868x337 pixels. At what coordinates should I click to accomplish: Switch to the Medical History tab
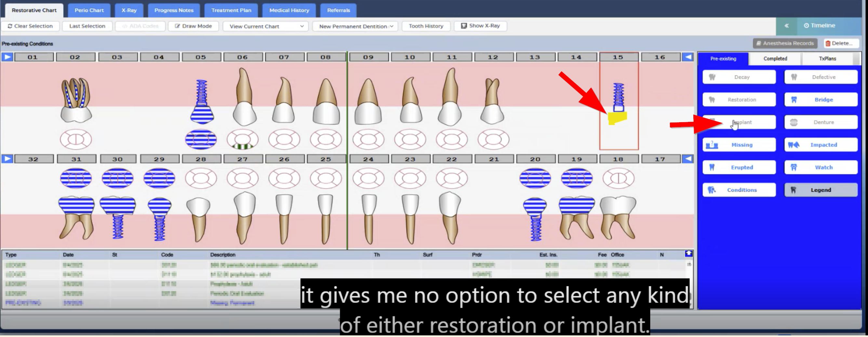tap(289, 10)
